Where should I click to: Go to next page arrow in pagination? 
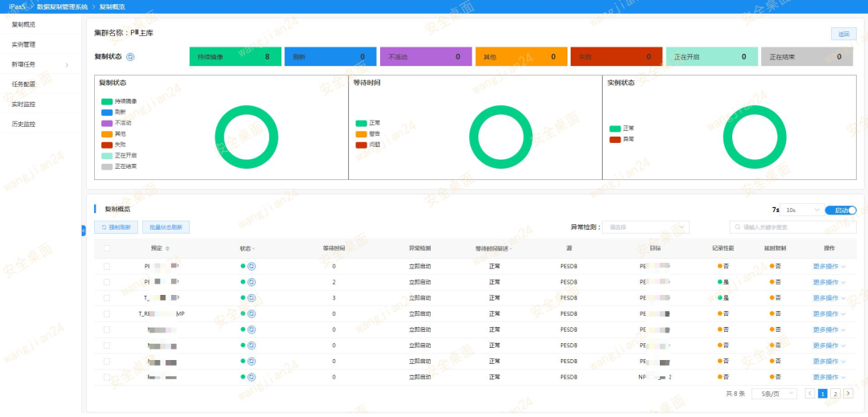[x=848, y=394]
